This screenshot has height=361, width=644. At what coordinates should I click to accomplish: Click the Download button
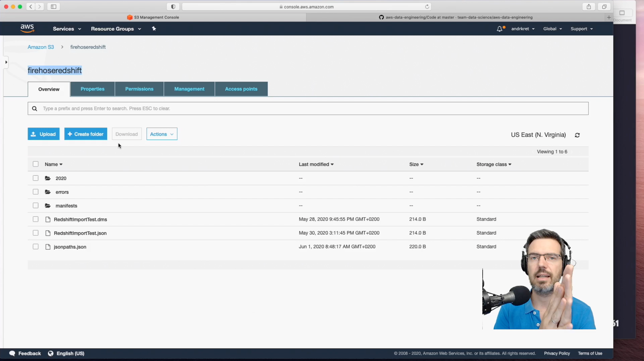[127, 134]
